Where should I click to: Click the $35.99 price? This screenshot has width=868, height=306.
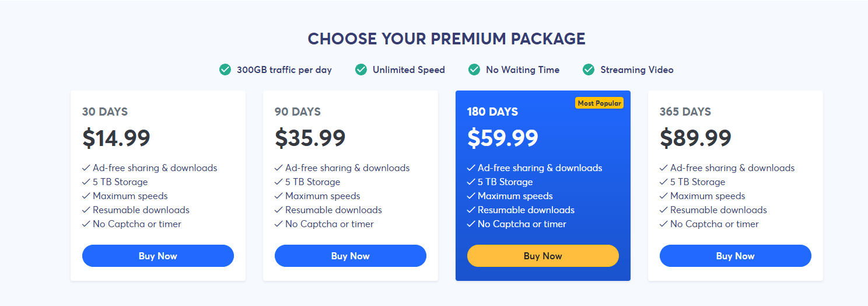click(x=310, y=138)
